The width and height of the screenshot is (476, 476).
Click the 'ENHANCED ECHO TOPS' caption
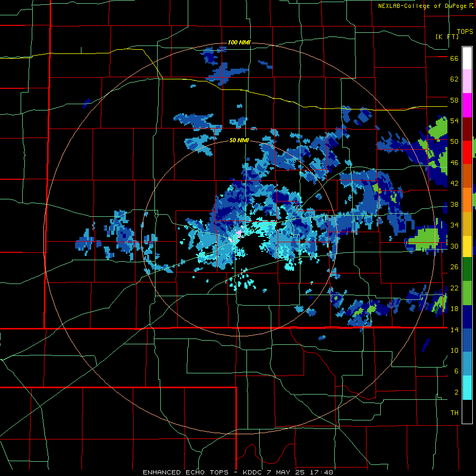[186, 472]
